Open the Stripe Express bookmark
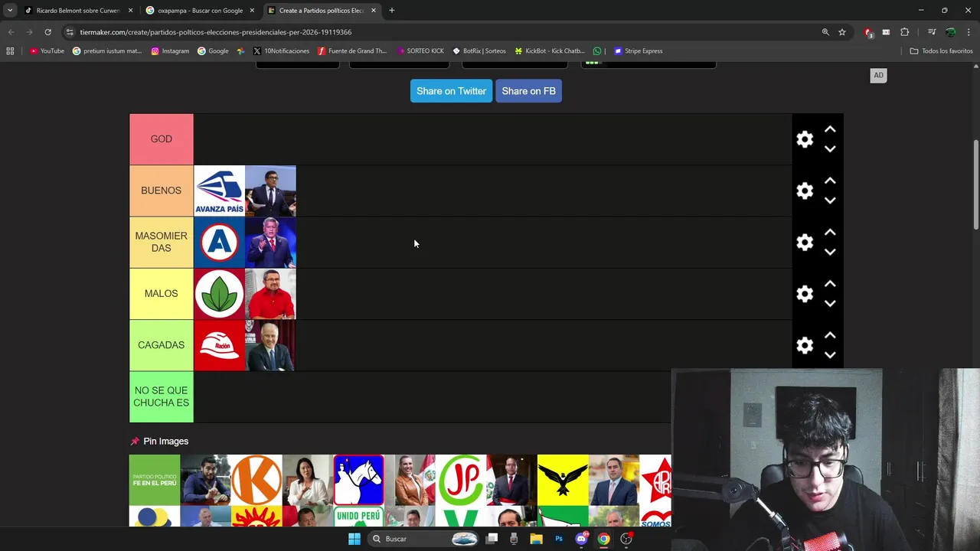The width and height of the screenshot is (980, 551). [x=639, y=51]
